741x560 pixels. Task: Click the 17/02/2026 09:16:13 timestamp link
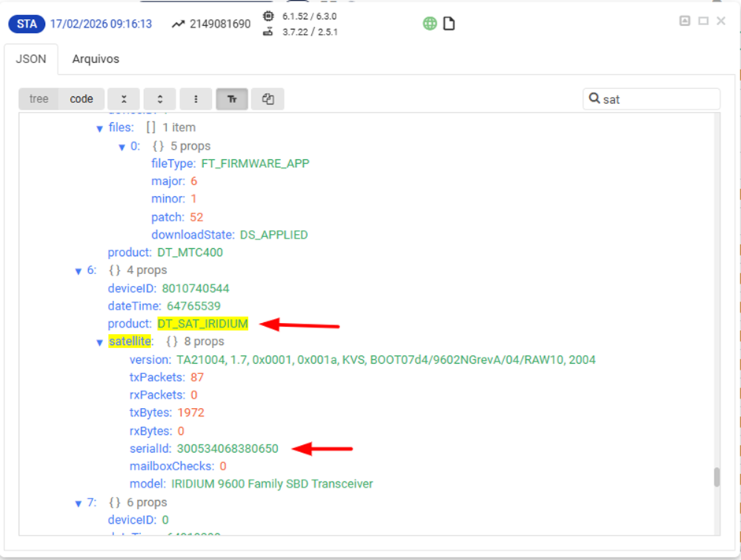[x=101, y=24]
